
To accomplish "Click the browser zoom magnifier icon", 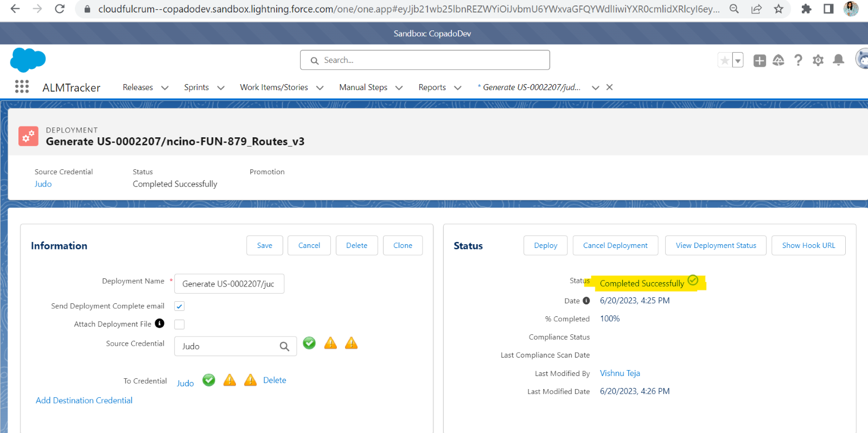I will coord(734,9).
